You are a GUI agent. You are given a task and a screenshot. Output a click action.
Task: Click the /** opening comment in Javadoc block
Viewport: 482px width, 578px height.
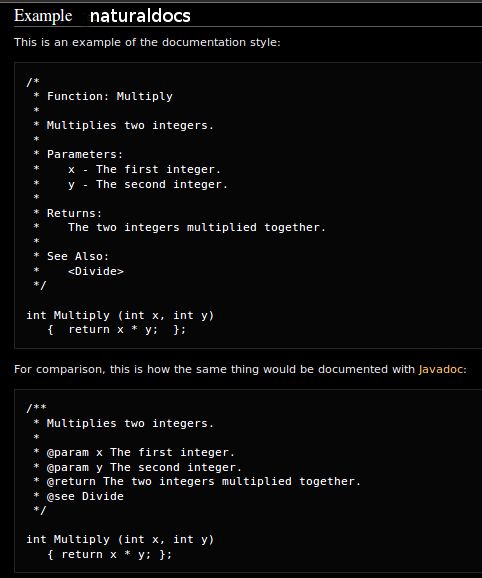click(36, 408)
